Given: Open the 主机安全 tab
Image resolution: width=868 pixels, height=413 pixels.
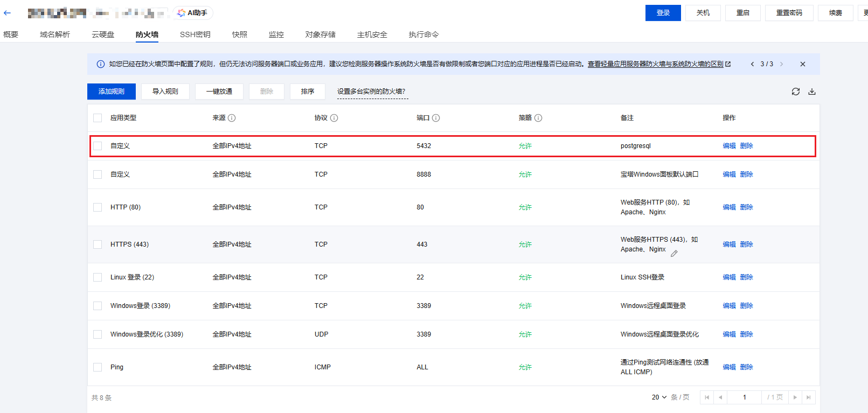Looking at the screenshot, I should 372,34.
